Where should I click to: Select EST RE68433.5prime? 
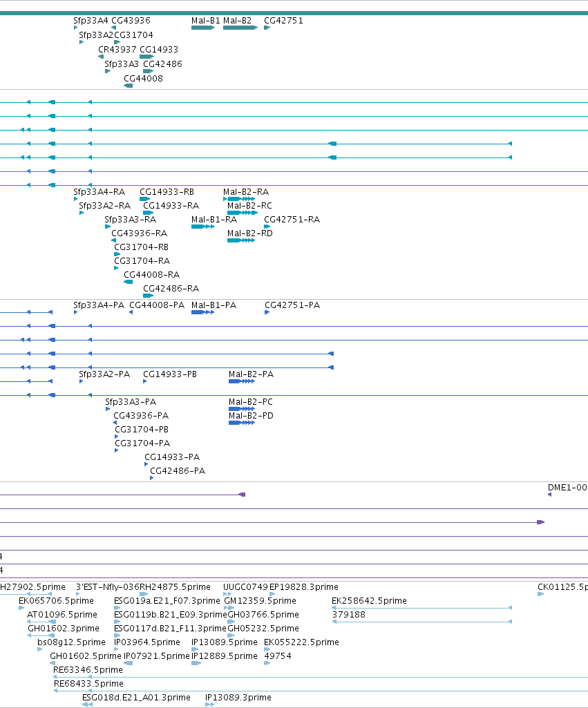click(x=88, y=684)
